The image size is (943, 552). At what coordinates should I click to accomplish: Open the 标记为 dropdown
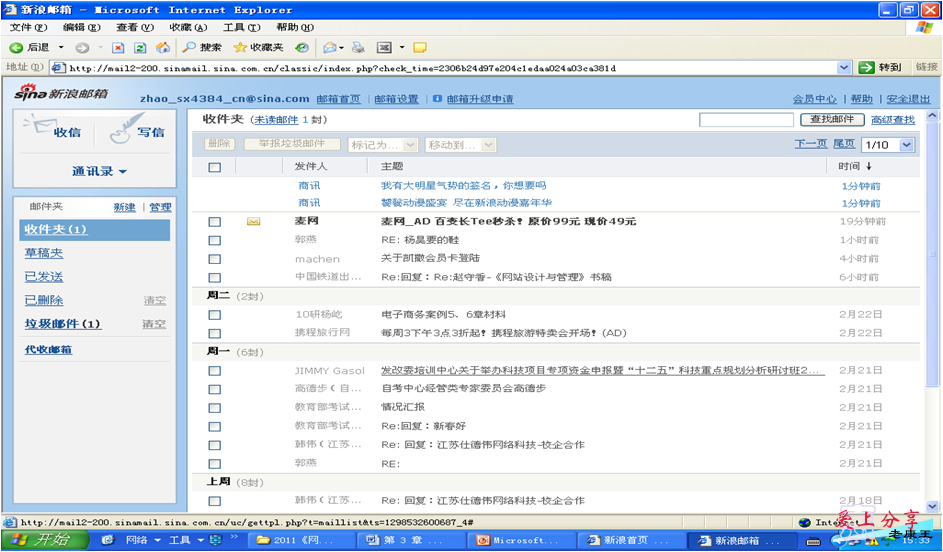point(382,145)
